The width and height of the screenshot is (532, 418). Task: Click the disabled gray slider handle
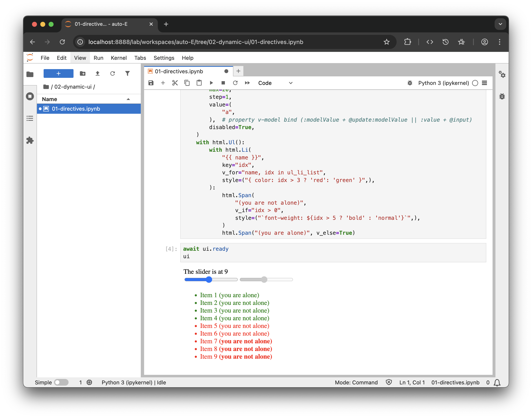coord(264,280)
